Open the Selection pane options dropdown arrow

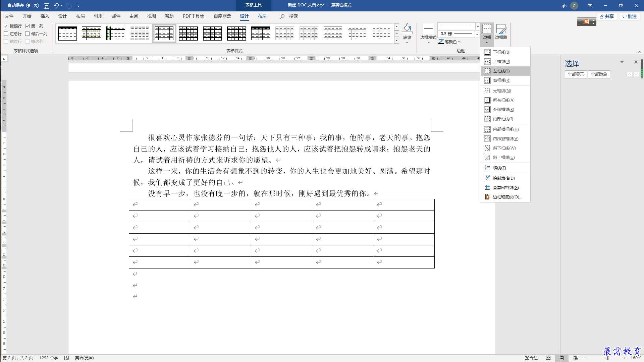(622, 62)
